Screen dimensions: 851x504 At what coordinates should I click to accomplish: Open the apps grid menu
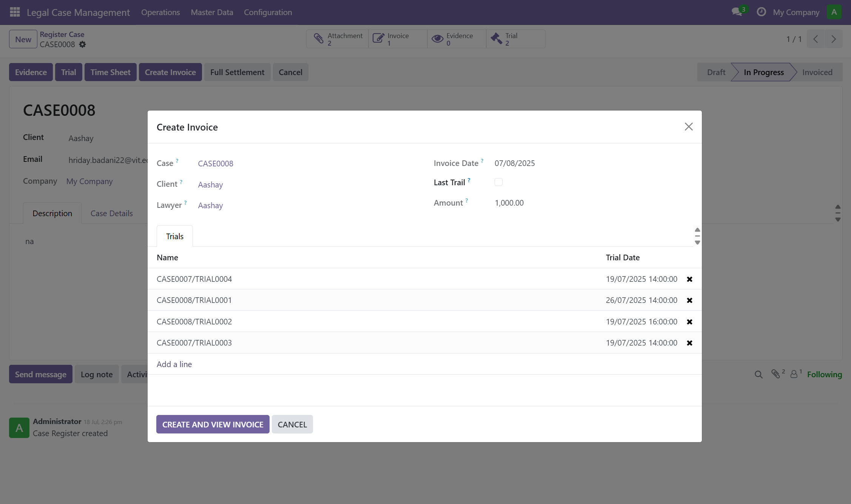point(14,12)
